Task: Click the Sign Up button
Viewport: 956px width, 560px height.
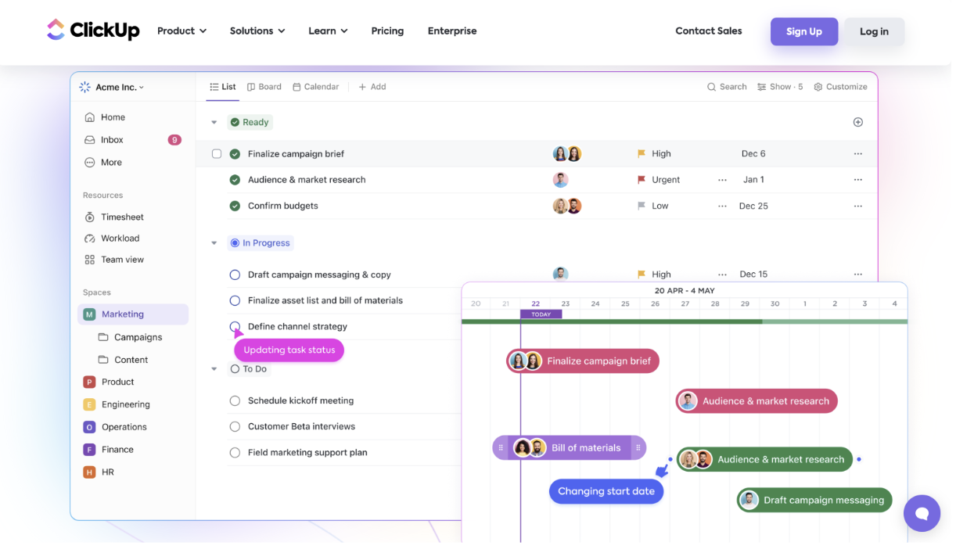Action: click(803, 32)
